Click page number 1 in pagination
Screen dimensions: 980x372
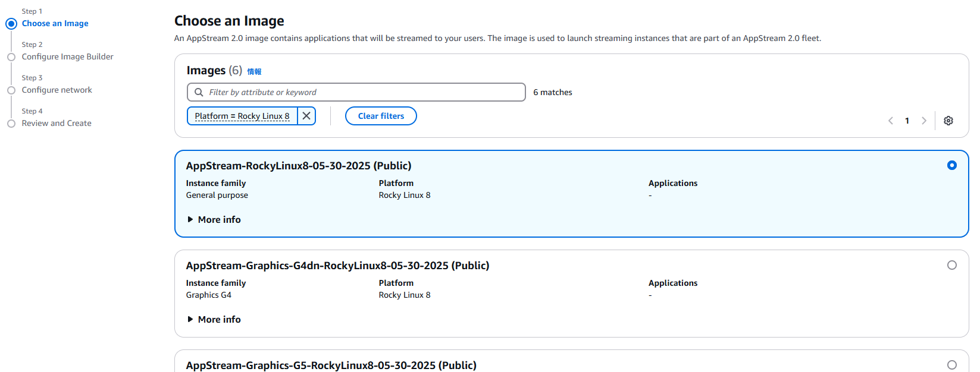click(x=907, y=121)
